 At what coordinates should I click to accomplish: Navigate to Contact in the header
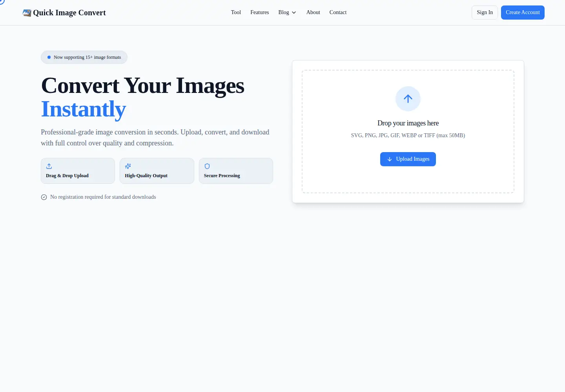point(338,13)
